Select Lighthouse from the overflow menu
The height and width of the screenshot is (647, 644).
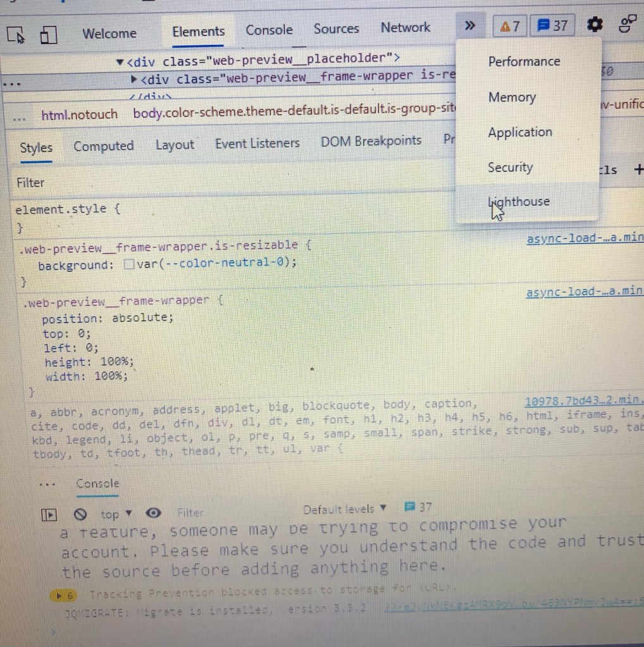point(519,202)
